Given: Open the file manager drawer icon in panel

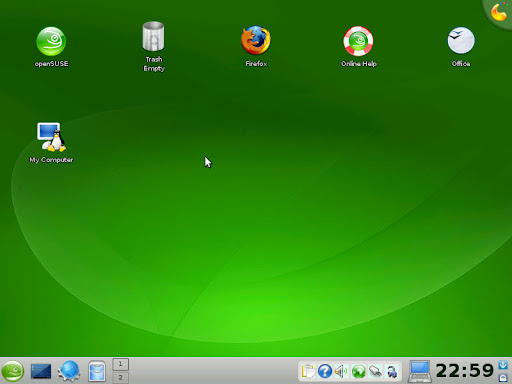Looking at the screenshot, I should [x=97, y=371].
